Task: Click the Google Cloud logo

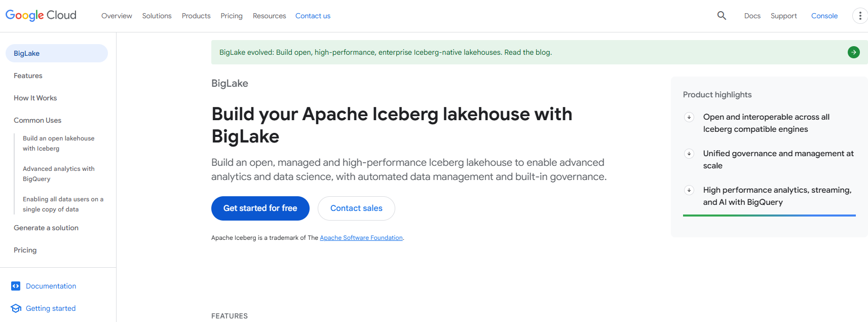Action: tap(41, 16)
